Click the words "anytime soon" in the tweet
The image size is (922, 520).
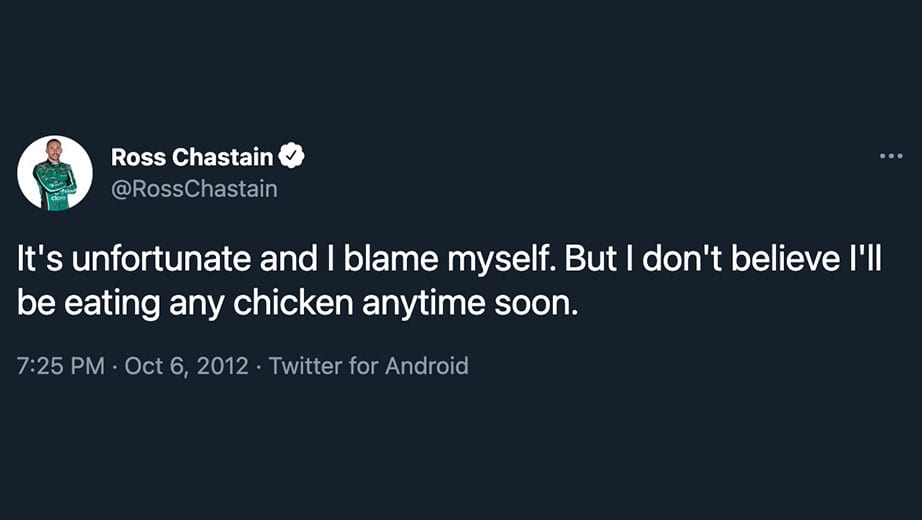point(470,304)
